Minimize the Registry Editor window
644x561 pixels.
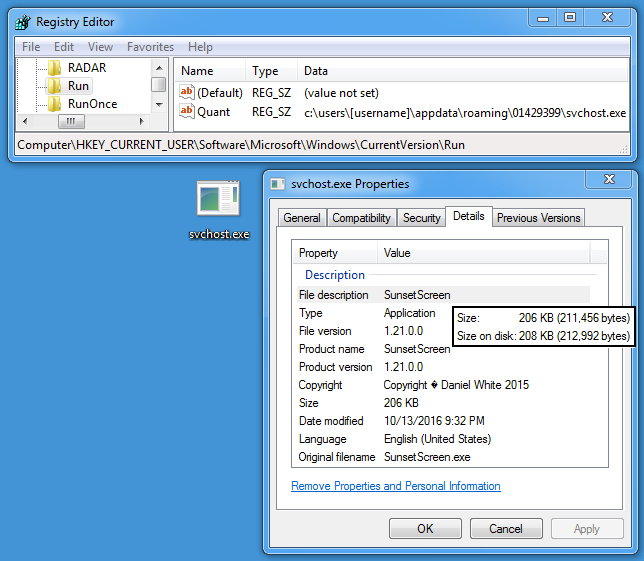tap(543, 18)
